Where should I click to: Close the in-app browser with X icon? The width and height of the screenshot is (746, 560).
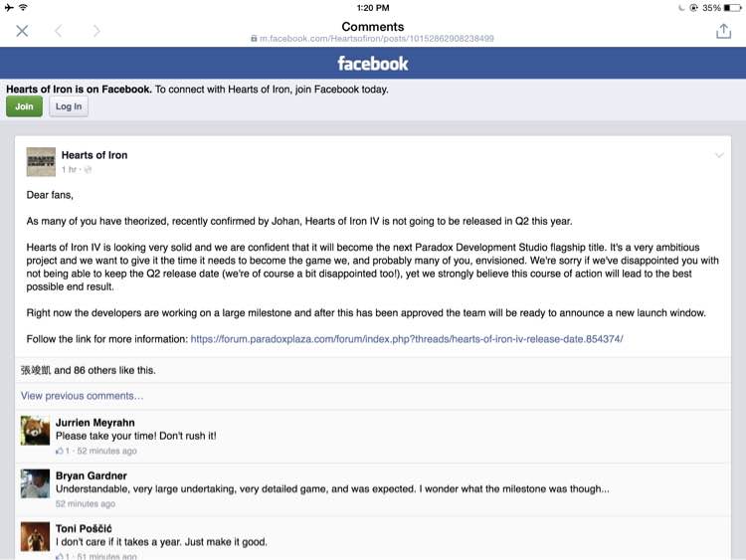pyautogui.click(x=22, y=31)
